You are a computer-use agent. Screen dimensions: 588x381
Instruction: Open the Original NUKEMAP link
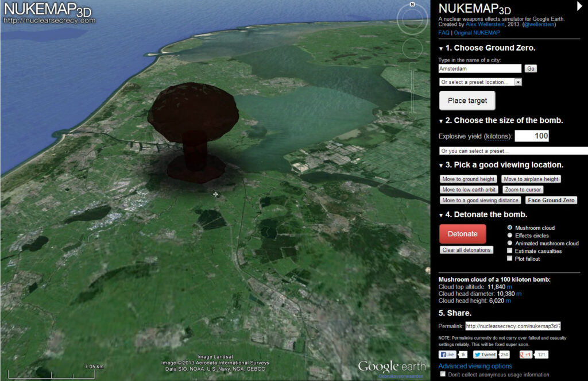click(477, 33)
